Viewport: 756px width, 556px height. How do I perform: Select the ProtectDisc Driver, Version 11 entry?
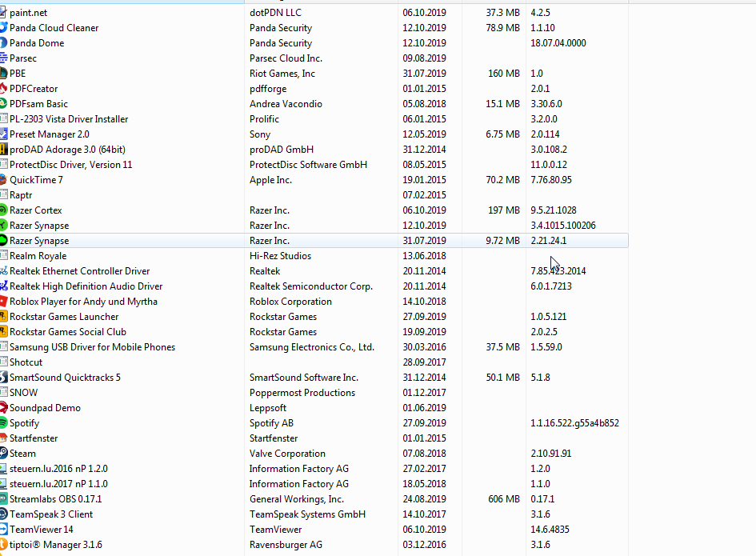click(71, 165)
